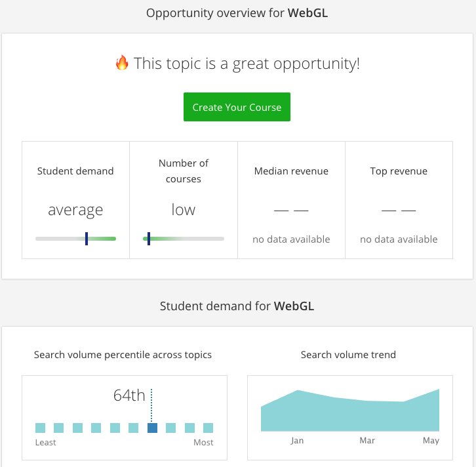This screenshot has width=476, height=467.
Task: Click the Jan label on trend chart
Action: click(297, 441)
